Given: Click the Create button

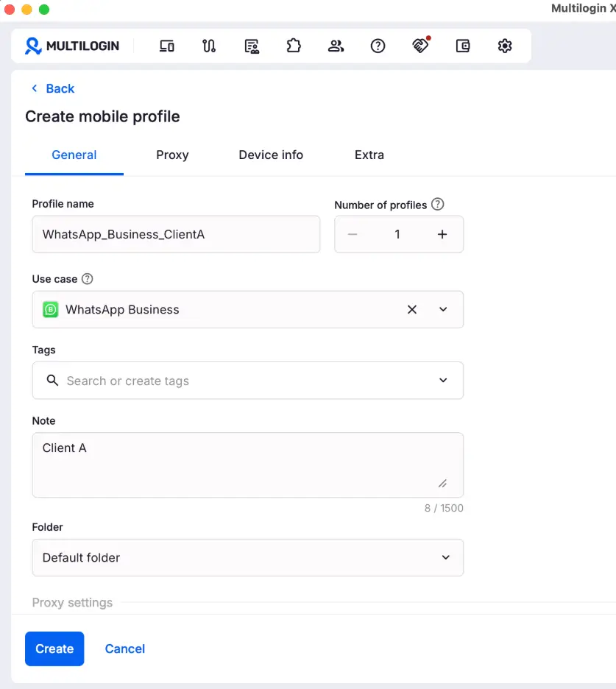Looking at the screenshot, I should [x=54, y=649].
